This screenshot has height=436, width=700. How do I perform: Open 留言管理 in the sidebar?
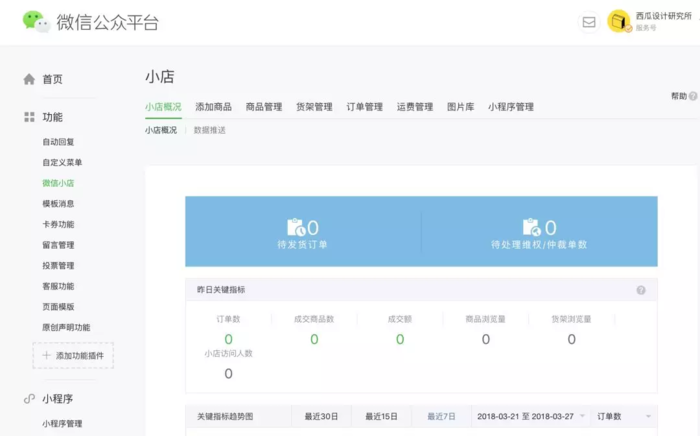(58, 245)
